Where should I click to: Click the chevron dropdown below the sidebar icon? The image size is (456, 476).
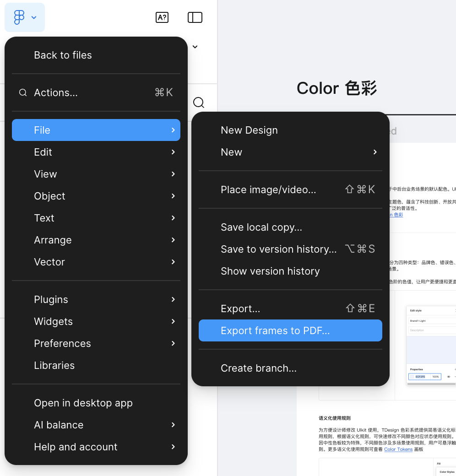[x=195, y=47]
